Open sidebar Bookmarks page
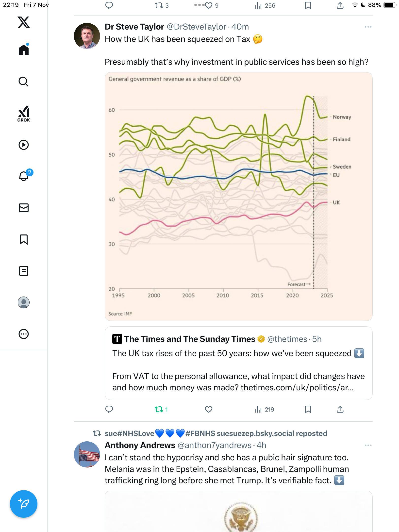Image resolution: width=399 pixels, height=532 pixels. 24,239
